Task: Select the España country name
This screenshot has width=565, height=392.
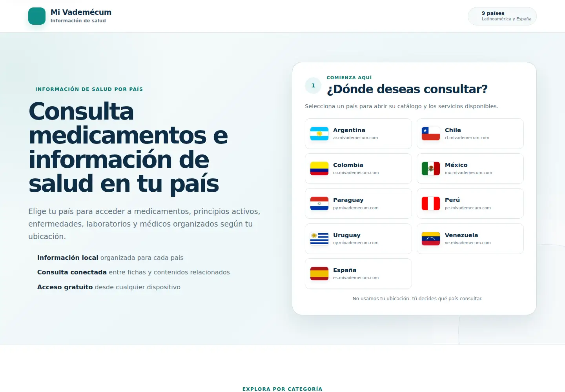Action: (x=345, y=270)
